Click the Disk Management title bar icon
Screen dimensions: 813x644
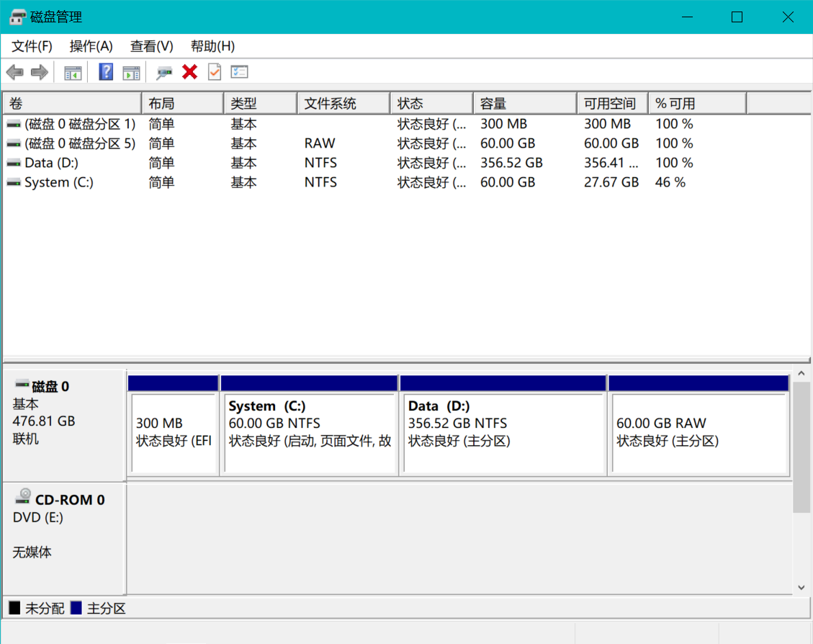pyautogui.click(x=17, y=17)
